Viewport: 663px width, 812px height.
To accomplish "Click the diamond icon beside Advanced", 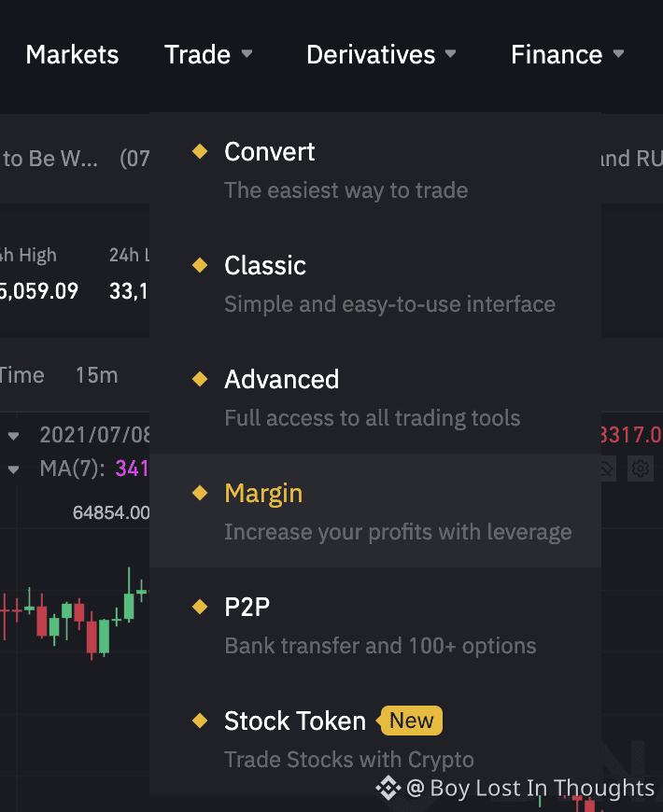I will [x=200, y=379].
